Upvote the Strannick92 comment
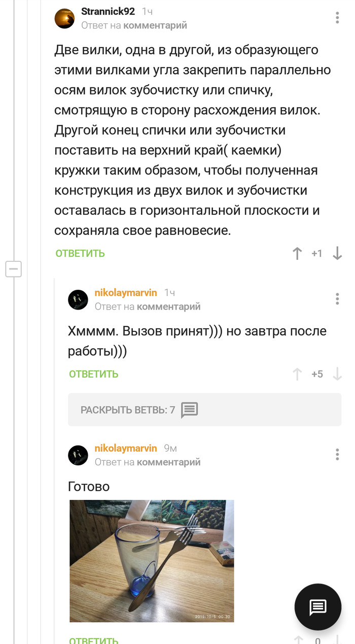The image size is (355, 644). tap(297, 254)
